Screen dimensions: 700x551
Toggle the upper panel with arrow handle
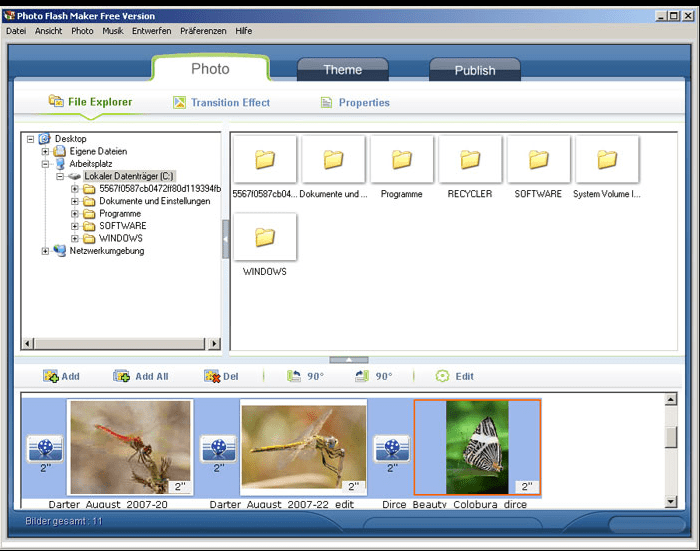pos(349,359)
